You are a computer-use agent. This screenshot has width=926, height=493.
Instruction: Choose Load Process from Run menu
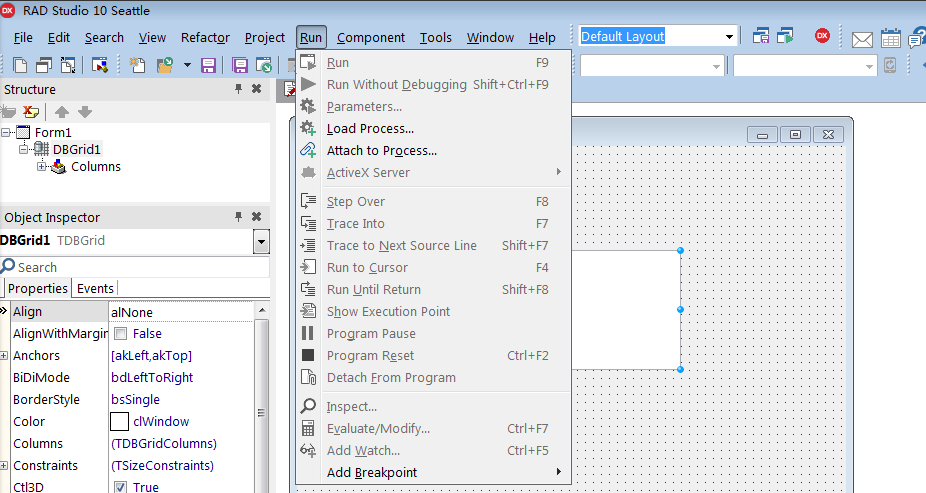[433, 129]
